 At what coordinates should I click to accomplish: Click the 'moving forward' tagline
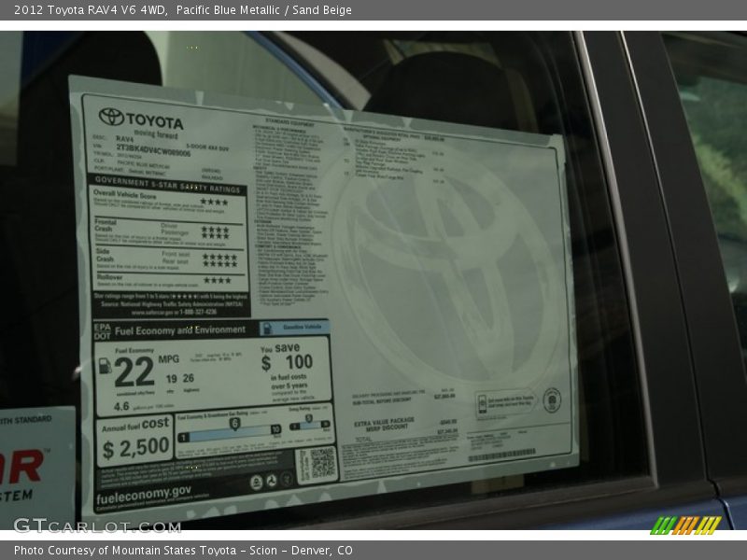coord(156,134)
